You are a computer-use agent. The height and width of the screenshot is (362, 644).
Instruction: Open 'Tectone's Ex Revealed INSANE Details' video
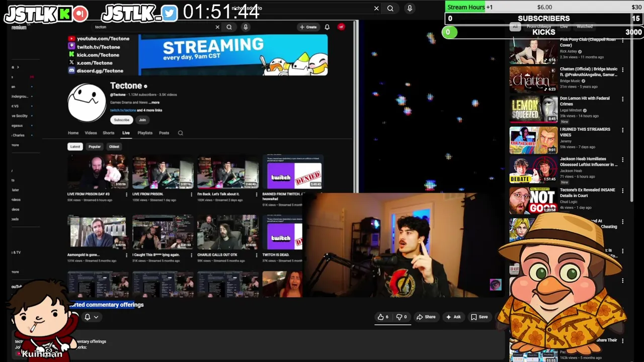(533, 201)
